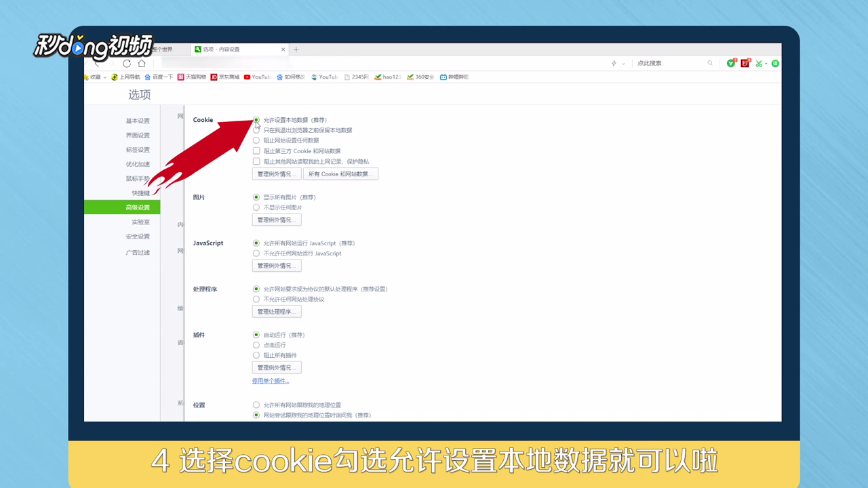Open the 2345网 bookmark
Image resolution: width=868 pixels, height=488 pixels.
coord(357,77)
